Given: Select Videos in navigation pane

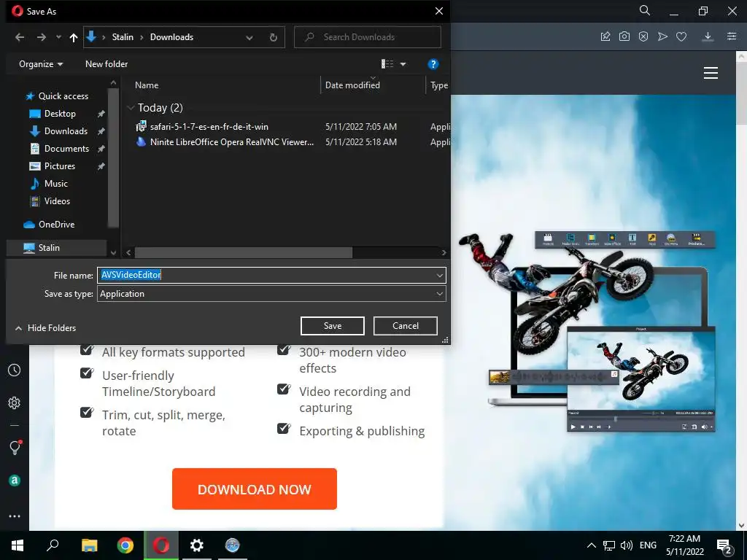Looking at the screenshot, I should (57, 201).
